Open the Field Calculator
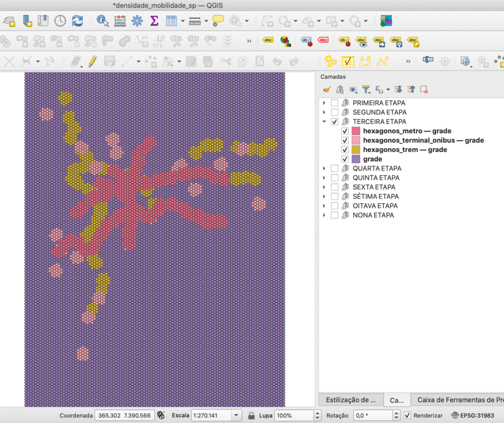This screenshot has width=504, height=423. click(120, 21)
